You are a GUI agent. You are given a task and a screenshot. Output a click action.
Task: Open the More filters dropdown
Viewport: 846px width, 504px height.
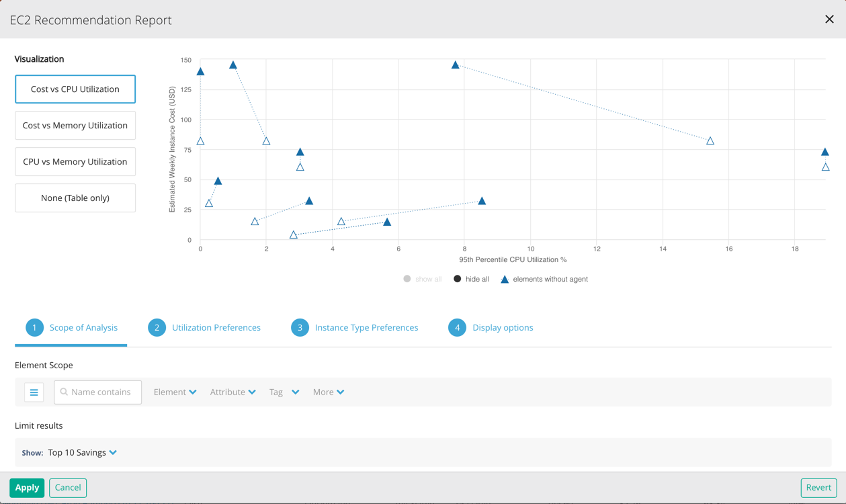(x=329, y=392)
